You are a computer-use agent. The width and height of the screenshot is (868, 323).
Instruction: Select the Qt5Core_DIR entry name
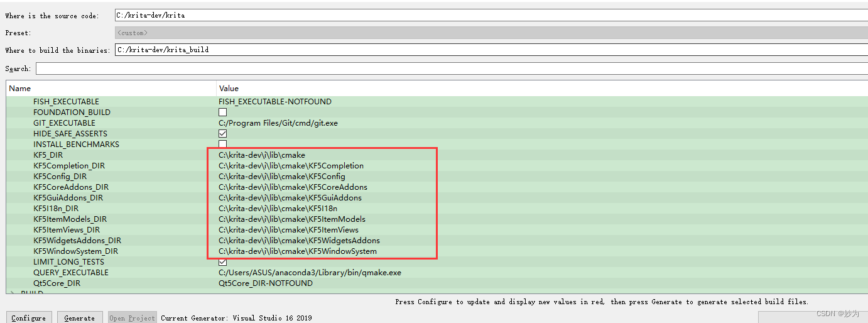[57, 283]
